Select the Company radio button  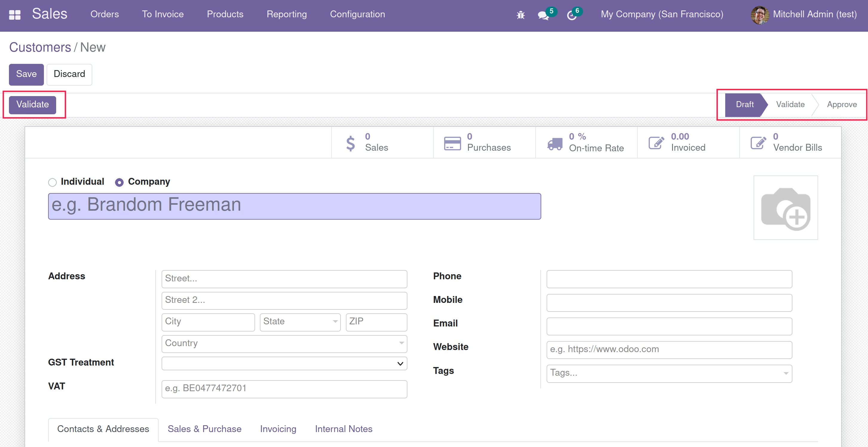119,182
